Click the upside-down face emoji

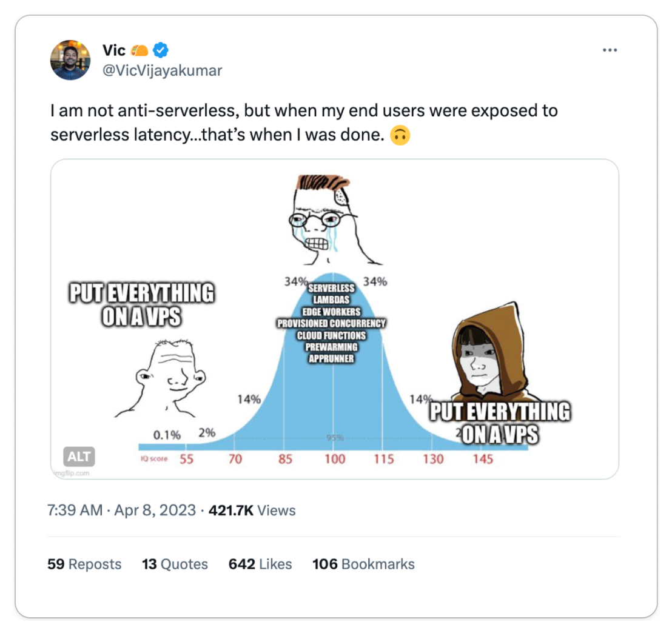click(400, 135)
